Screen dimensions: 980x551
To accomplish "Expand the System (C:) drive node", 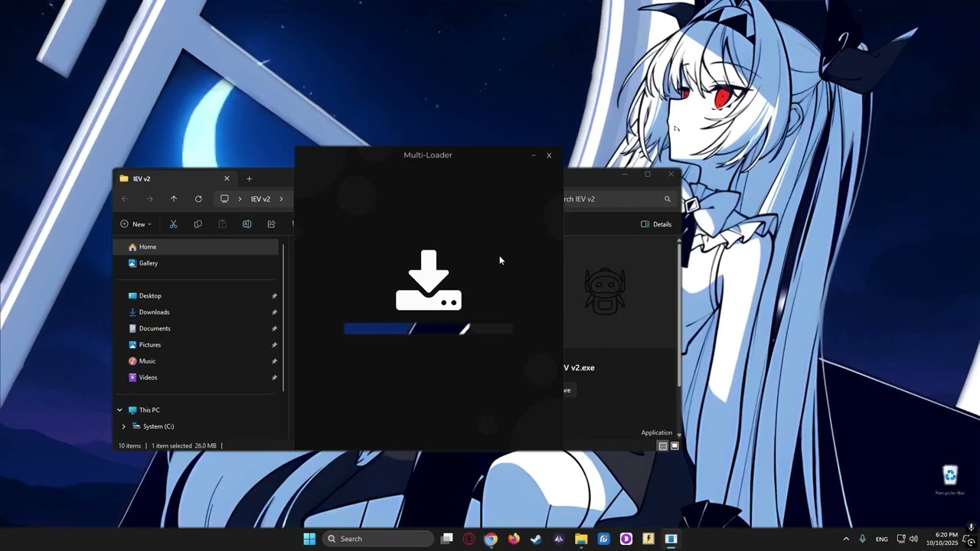I will (124, 426).
